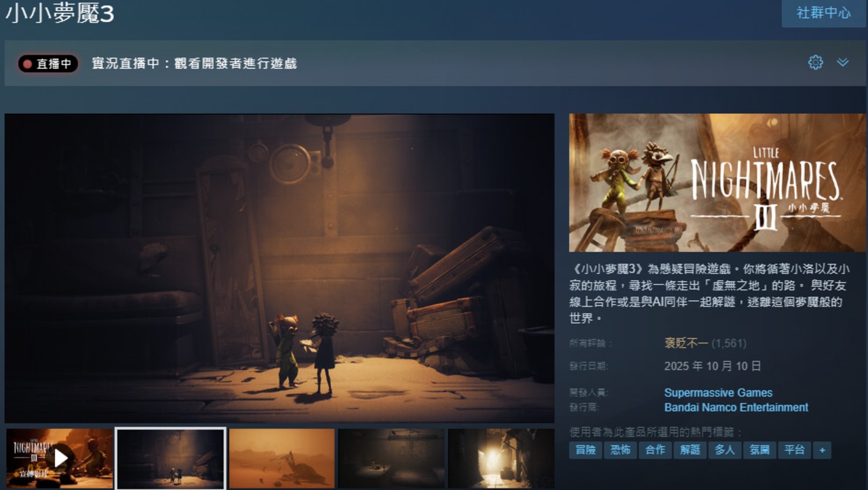Screen dimensions: 868x490
Task: Select the 合作 tag
Action: (655, 450)
